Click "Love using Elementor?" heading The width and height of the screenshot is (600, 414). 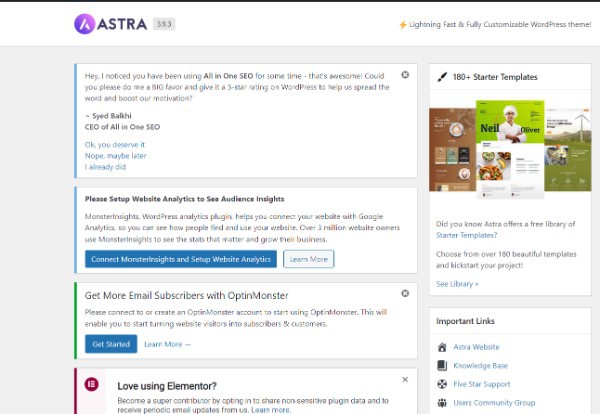[x=167, y=386]
